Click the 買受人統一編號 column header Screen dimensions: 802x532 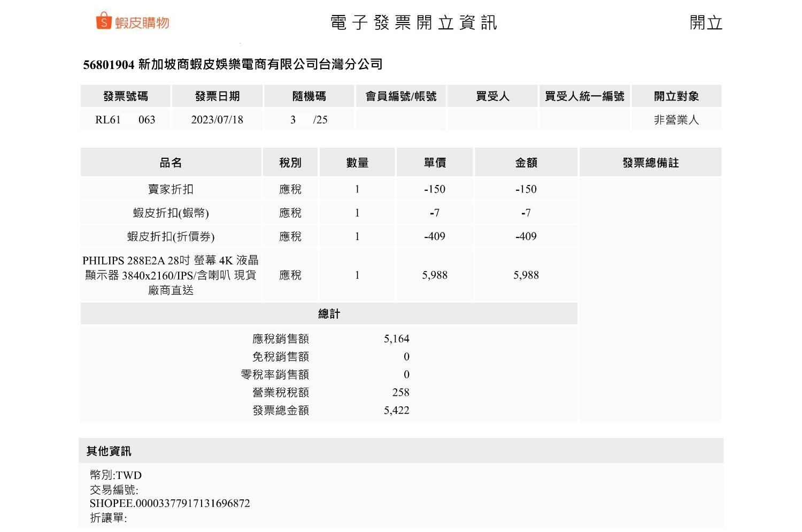click(x=584, y=96)
